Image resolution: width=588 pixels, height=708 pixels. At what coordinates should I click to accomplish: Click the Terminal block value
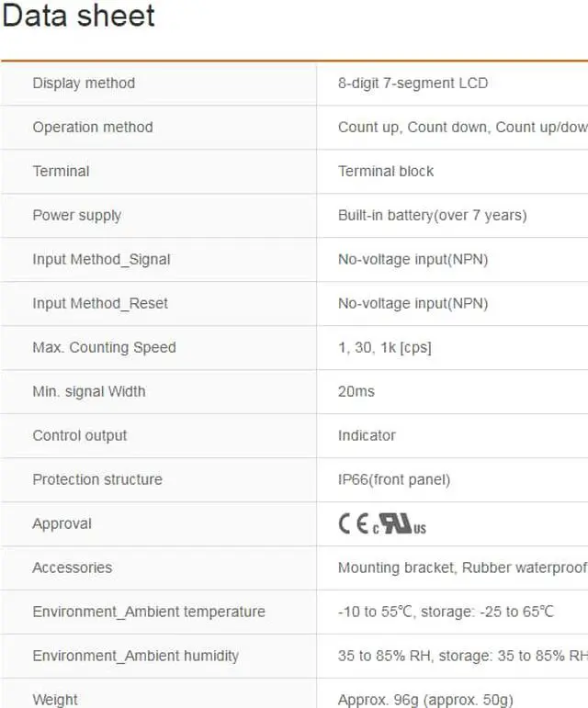(386, 171)
